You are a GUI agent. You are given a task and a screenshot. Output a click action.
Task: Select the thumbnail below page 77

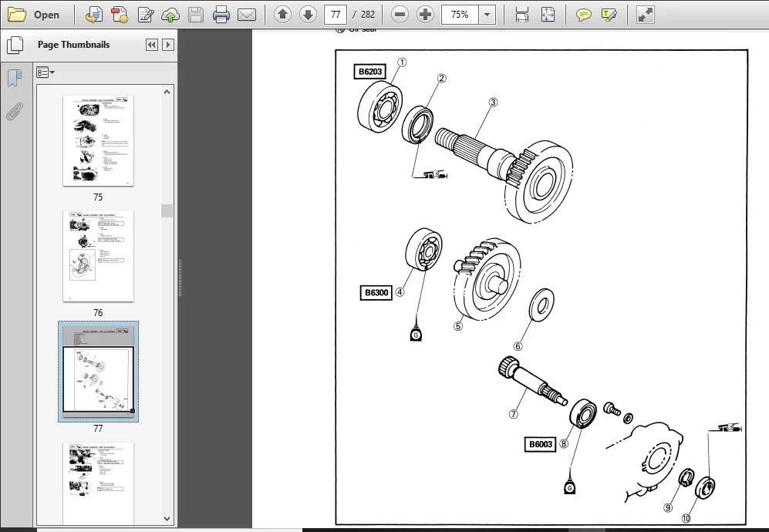coord(98,483)
